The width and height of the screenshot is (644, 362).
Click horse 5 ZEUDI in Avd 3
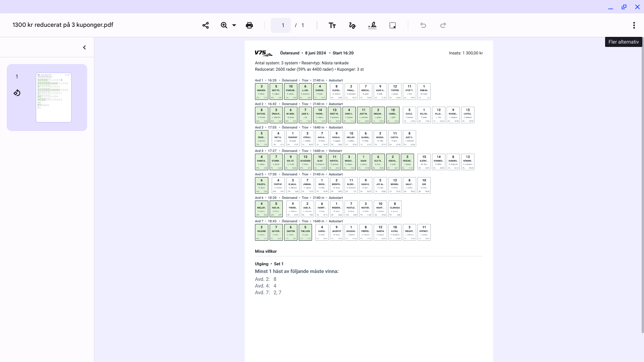[x=262, y=138]
